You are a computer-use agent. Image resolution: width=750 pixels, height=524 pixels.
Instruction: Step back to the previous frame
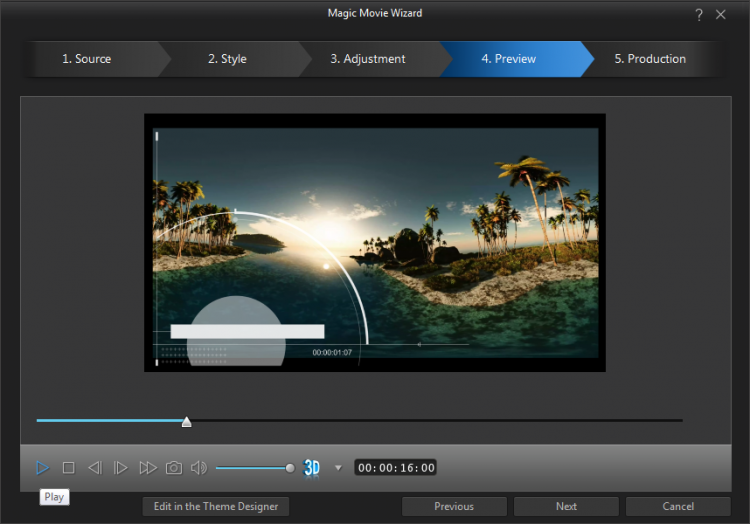(95, 467)
